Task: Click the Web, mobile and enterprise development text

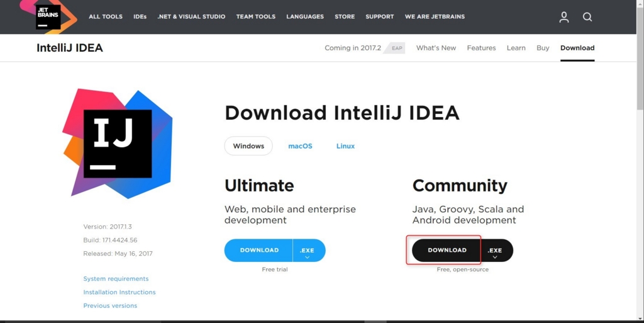Action: point(291,215)
